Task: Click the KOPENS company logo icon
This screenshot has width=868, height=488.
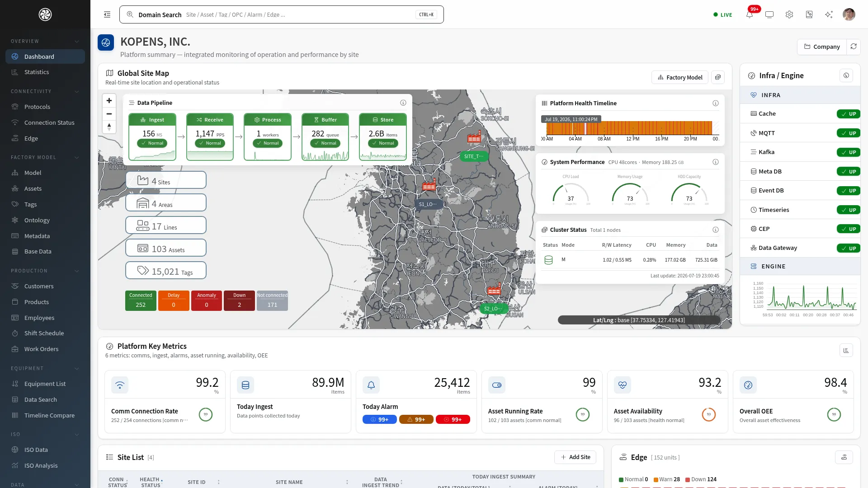Action: (106, 42)
